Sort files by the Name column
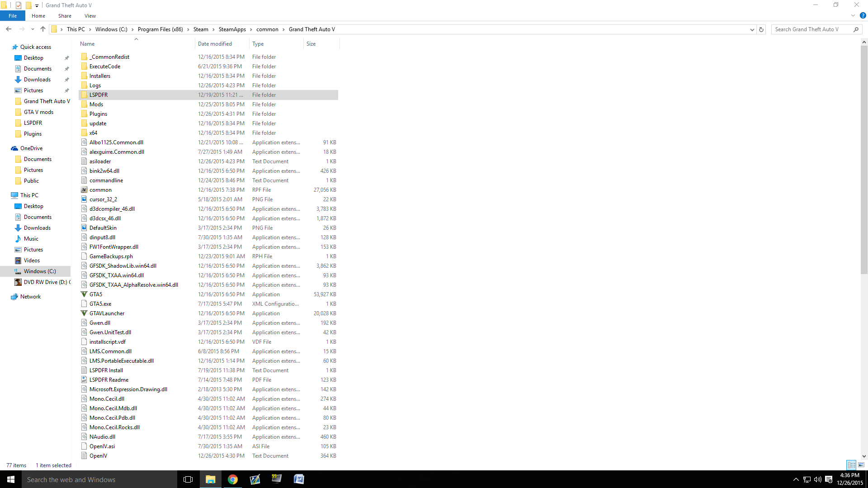The height and width of the screenshot is (488, 868). click(137, 44)
